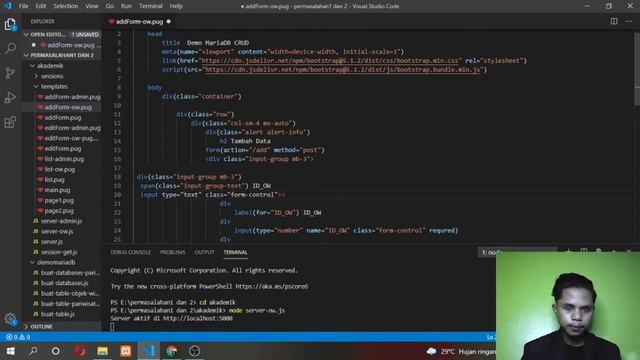Open Windows taskbar search
The height and width of the screenshot is (360, 640).
pyautogui.click(x=33, y=351)
